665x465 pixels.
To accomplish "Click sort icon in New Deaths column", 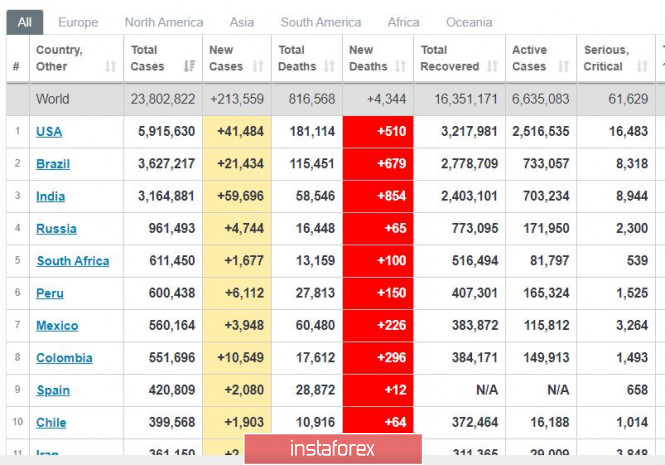I will pos(400,67).
